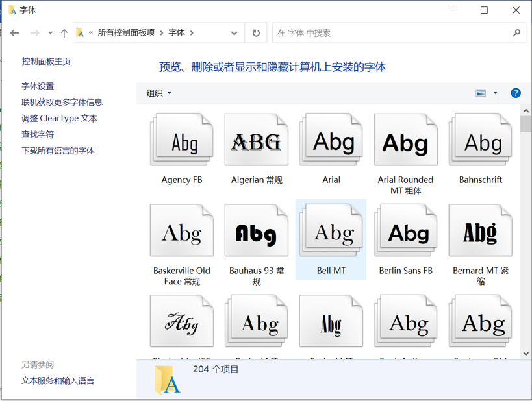Click the search magnifier icon

point(516,33)
